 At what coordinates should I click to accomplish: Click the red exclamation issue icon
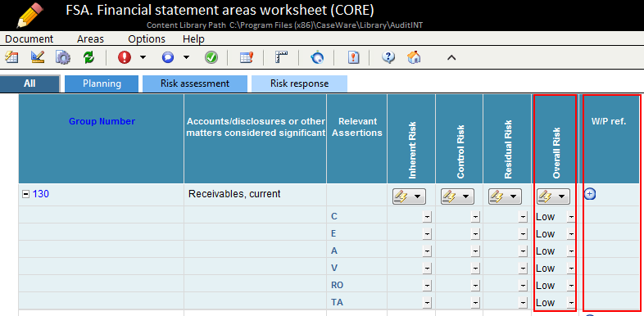(x=125, y=57)
